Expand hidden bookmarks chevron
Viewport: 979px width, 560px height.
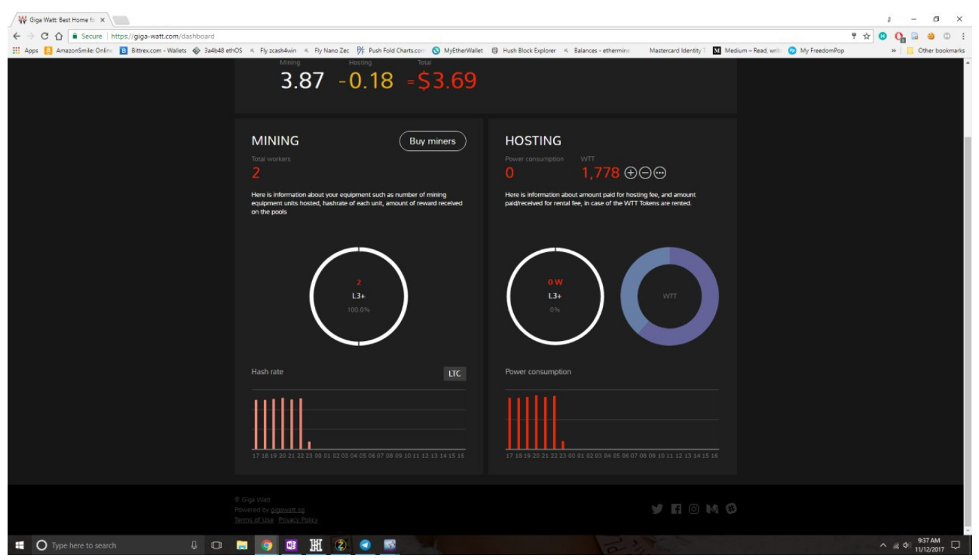click(x=894, y=50)
